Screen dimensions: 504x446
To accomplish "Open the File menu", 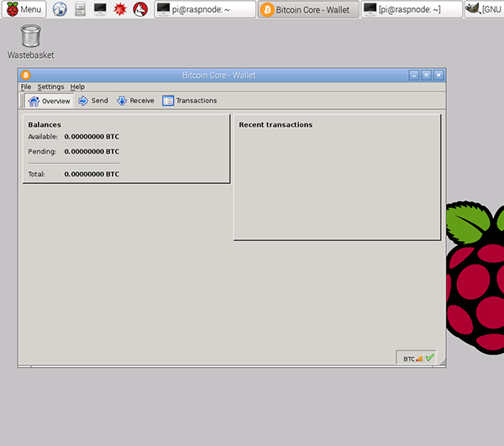I will (x=26, y=87).
